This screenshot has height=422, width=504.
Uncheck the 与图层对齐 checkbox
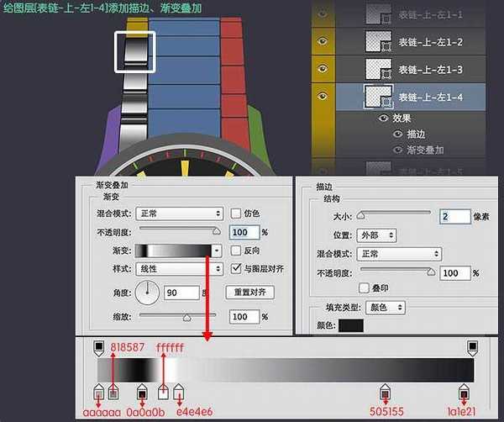pos(236,269)
